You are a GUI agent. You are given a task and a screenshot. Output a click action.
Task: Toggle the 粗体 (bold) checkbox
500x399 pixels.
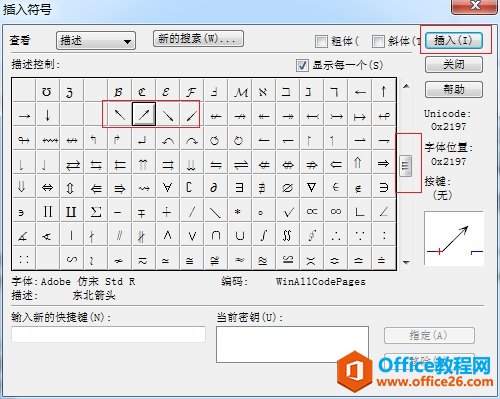click(x=321, y=41)
